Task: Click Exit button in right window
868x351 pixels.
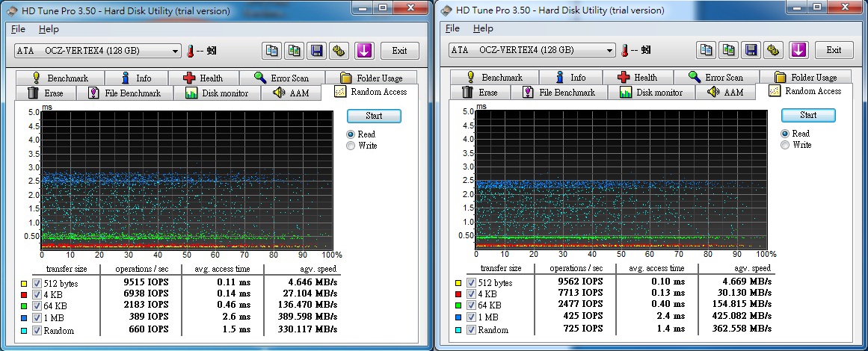Action: point(834,50)
